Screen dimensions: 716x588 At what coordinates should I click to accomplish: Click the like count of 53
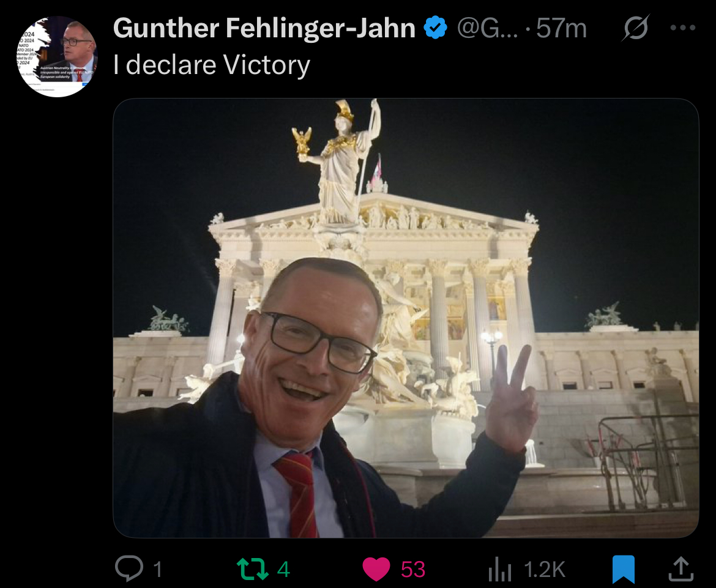pos(413,569)
